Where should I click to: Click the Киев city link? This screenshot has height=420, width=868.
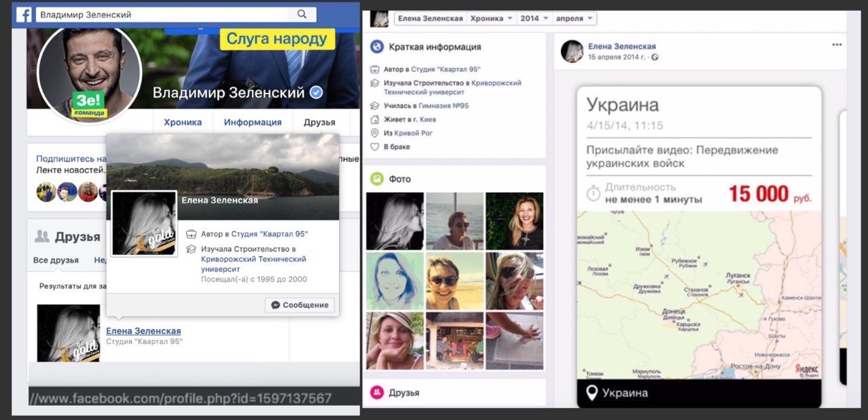pos(427,119)
